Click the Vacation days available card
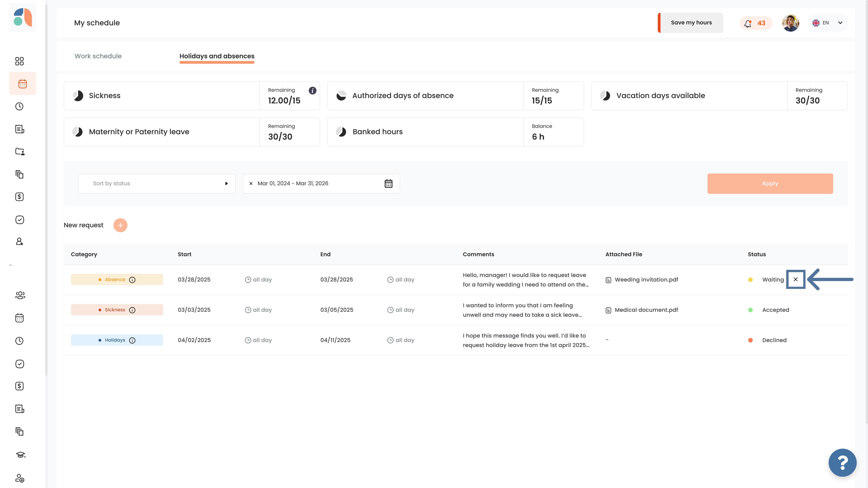Image resolution: width=868 pixels, height=488 pixels. click(x=719, y=96)
